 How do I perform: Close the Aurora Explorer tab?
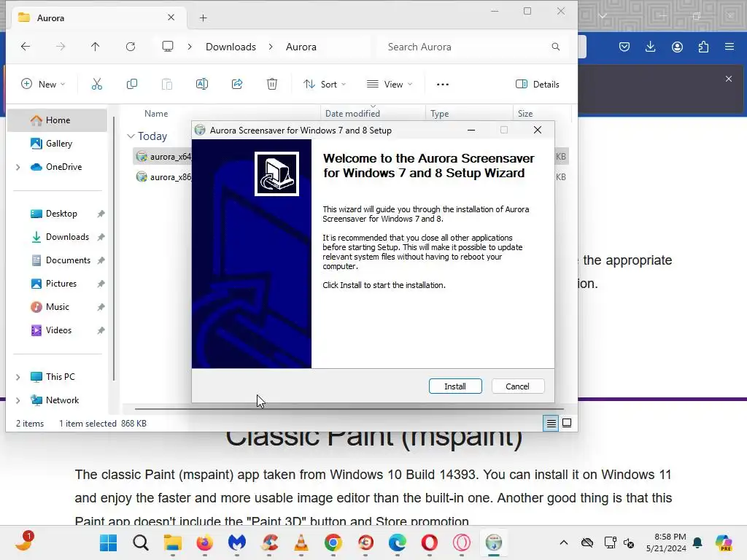click(x=171, y=17)
